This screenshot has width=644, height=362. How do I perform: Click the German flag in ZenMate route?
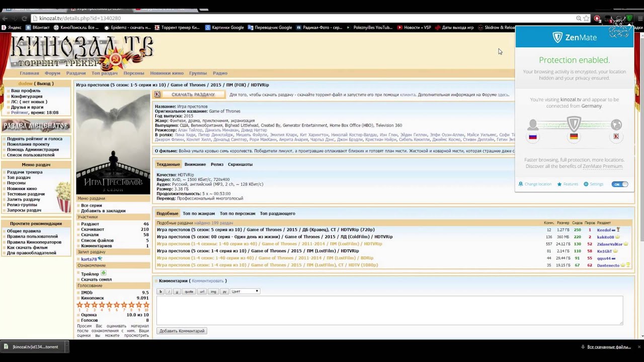tap(574, 136)
